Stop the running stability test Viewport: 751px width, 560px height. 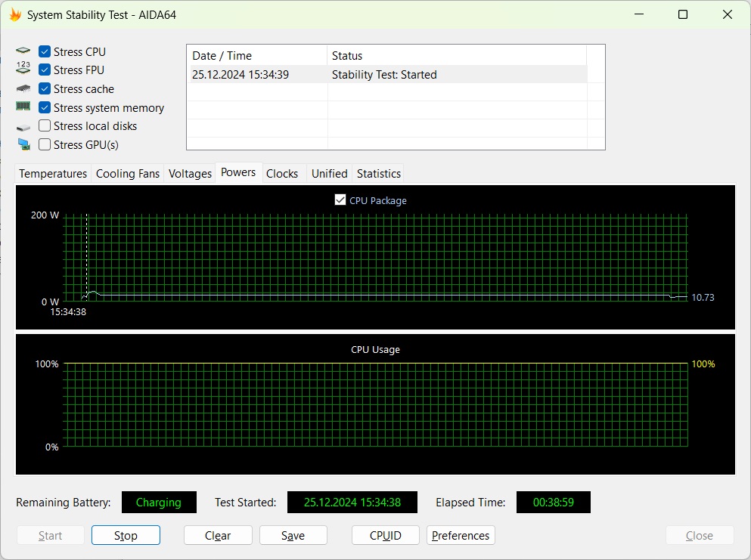pyautogui.click(x=126, y=535)
